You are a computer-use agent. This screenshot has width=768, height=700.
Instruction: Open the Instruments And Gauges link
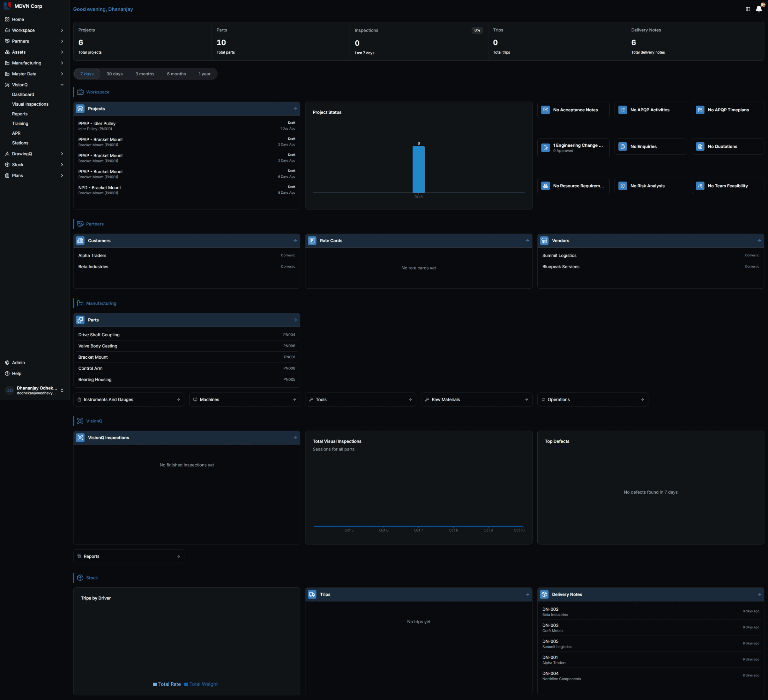coord(129,399)
